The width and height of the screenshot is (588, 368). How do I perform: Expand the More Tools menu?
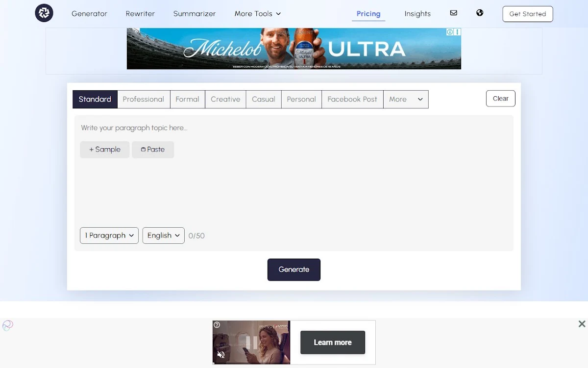[x=258, y=14]
